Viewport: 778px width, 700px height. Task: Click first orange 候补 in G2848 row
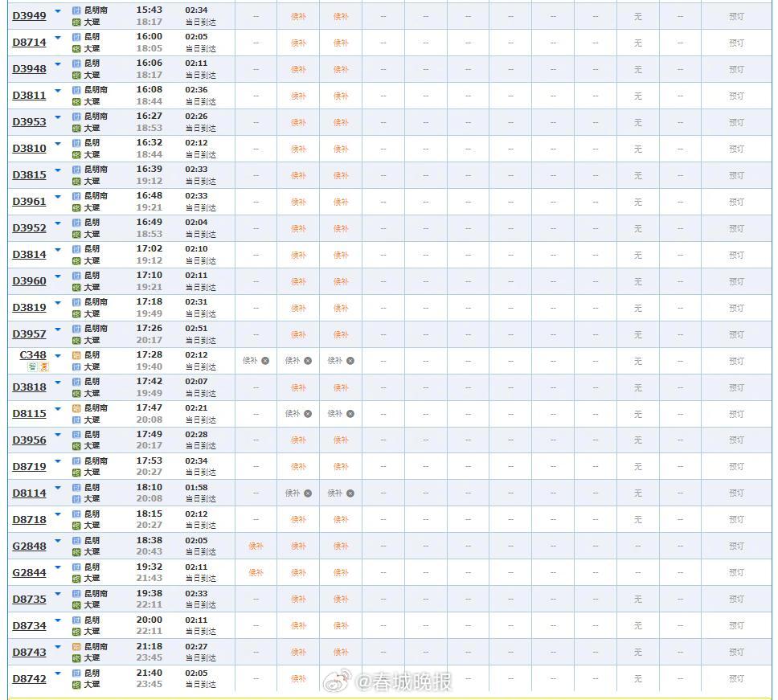coord(256,546)
